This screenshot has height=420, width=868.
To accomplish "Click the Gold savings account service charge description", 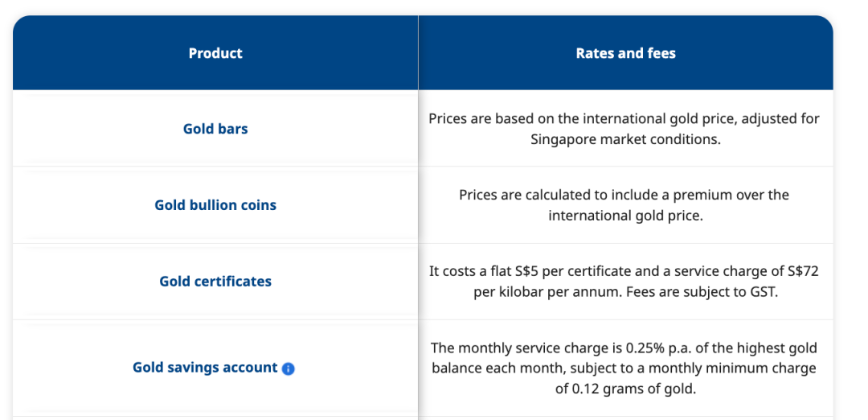I will pyautogui.click(x=624, y=369).
